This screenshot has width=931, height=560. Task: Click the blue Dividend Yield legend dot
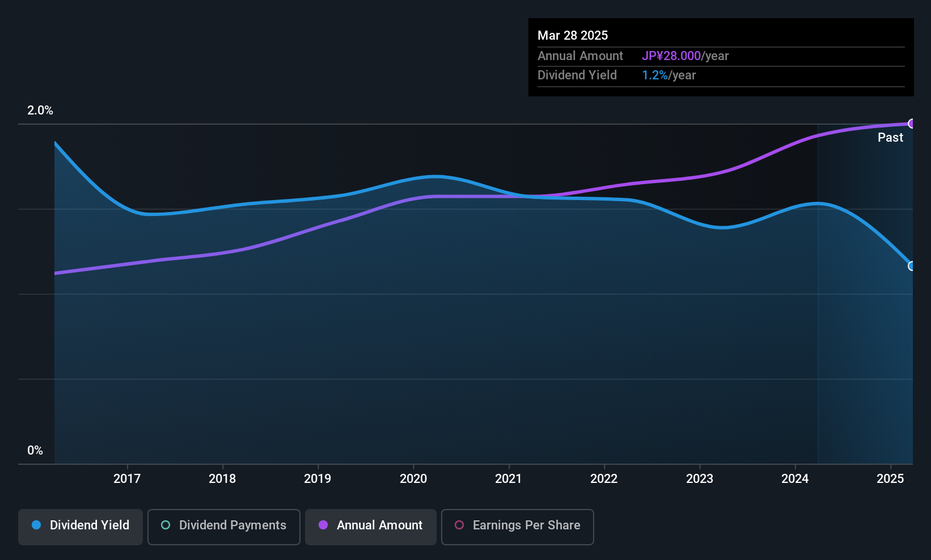click(36, 525)
